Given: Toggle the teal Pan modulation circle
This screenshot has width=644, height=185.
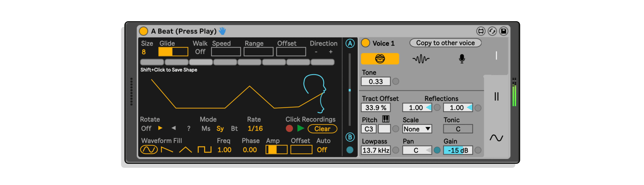Looking at the screenshot, I should coord(437,150).
